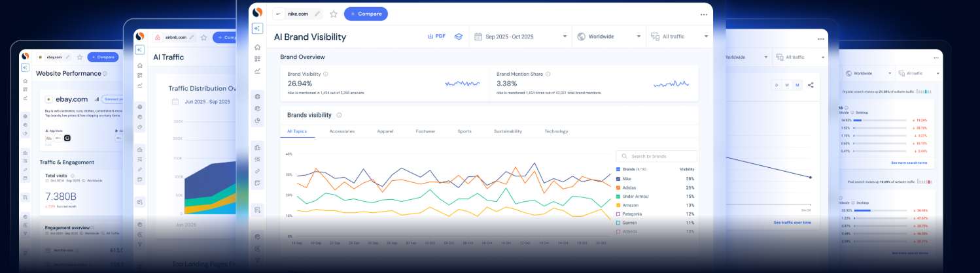Favorite nike.com with the star icon
This screenshot has width=980, height=273.
click(x=334, y=14)
